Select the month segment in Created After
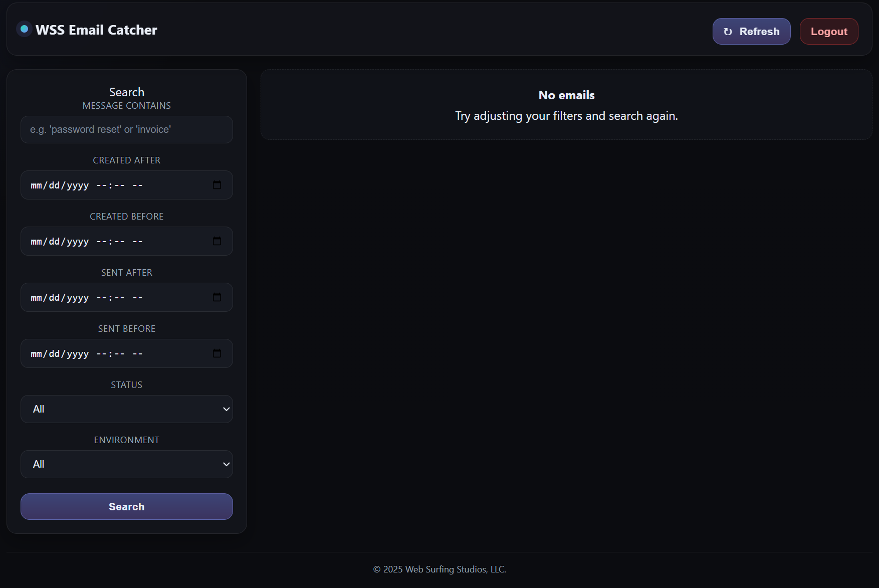 coord(36,185)
